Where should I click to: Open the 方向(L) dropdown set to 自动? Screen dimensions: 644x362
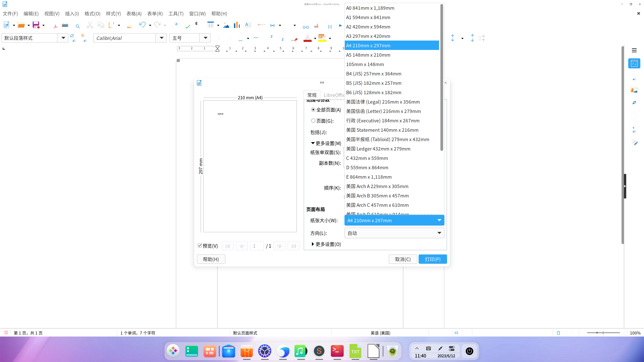[x=394, y=233]
